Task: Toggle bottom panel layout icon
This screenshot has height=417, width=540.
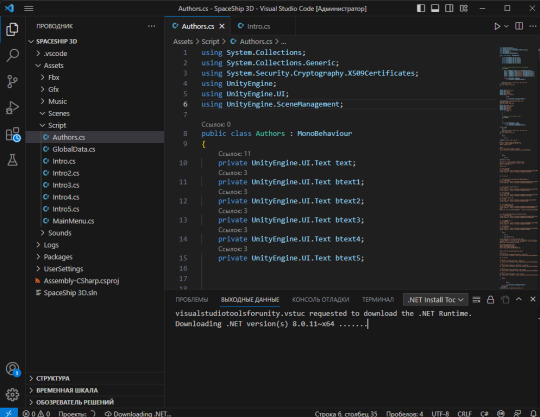Action: [x=435, y=8]
